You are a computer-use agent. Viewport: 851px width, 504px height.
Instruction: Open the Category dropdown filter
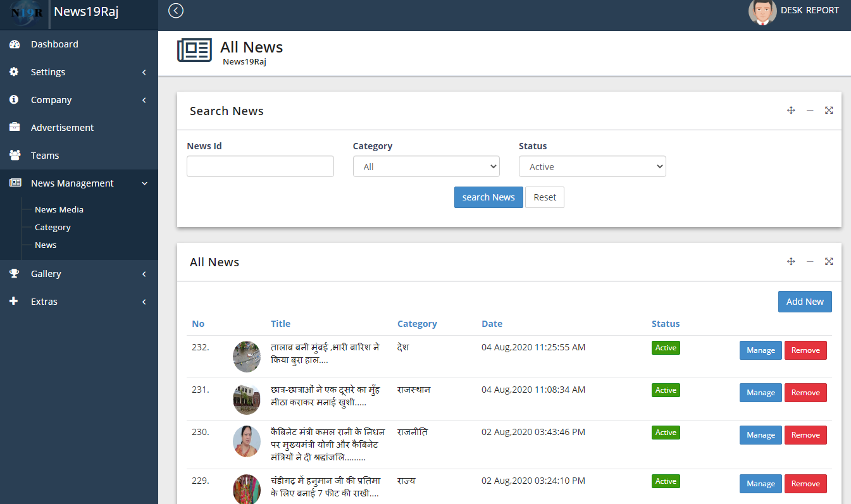(x=426, y=167)
